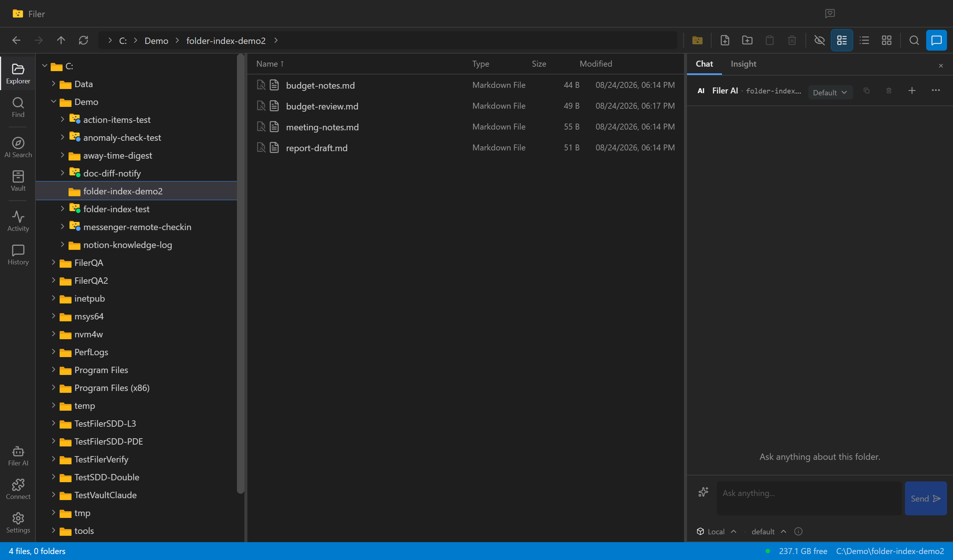Sort by the Size column header
The width and height of the screenshot is (953, 560).
pyautogui.click(x=538, y=64)
